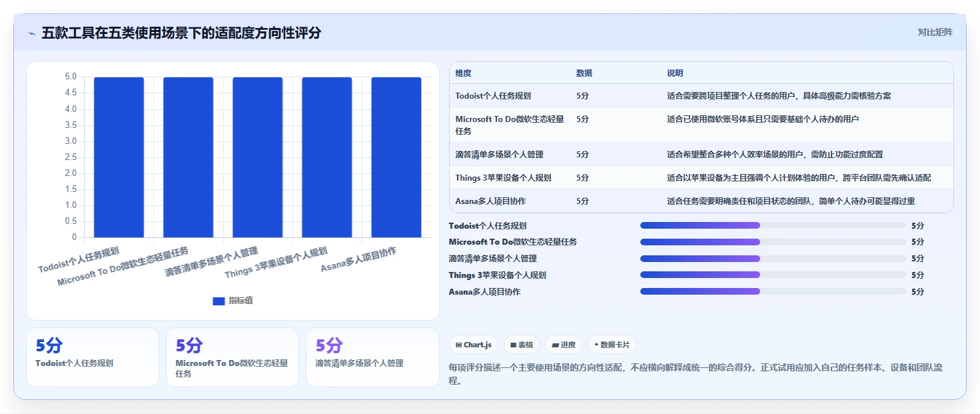This screenshot has width=980, height=414.
Task: Select the 数据卡片 tag chip
Action: (x=612, y=345)
